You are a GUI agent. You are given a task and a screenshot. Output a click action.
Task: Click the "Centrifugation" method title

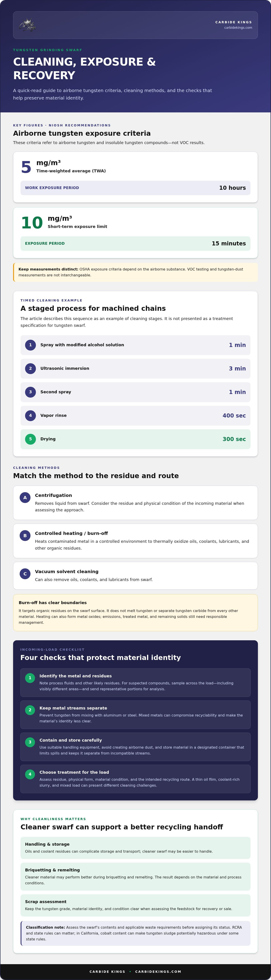53,495
